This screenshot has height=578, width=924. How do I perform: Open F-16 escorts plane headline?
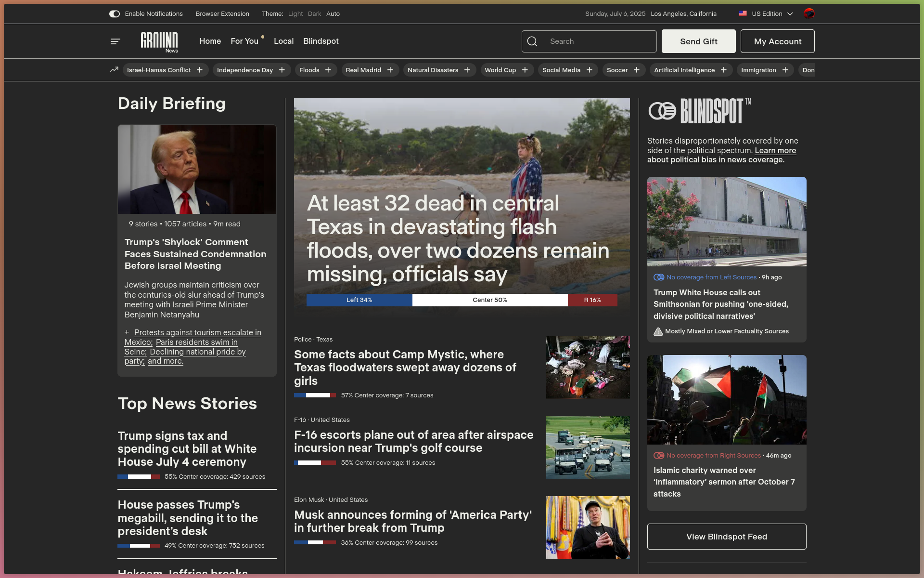(x=414, y=441)
